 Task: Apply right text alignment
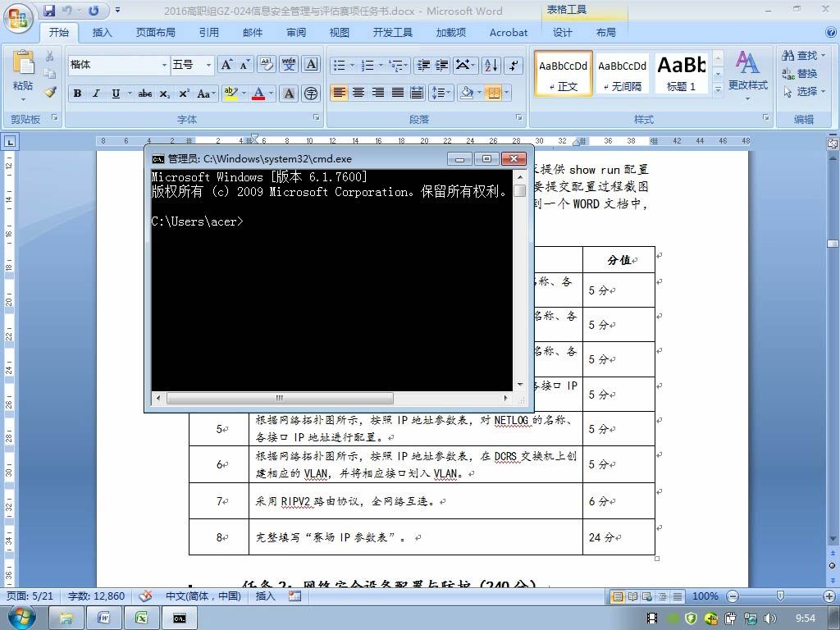pos(378,93)
